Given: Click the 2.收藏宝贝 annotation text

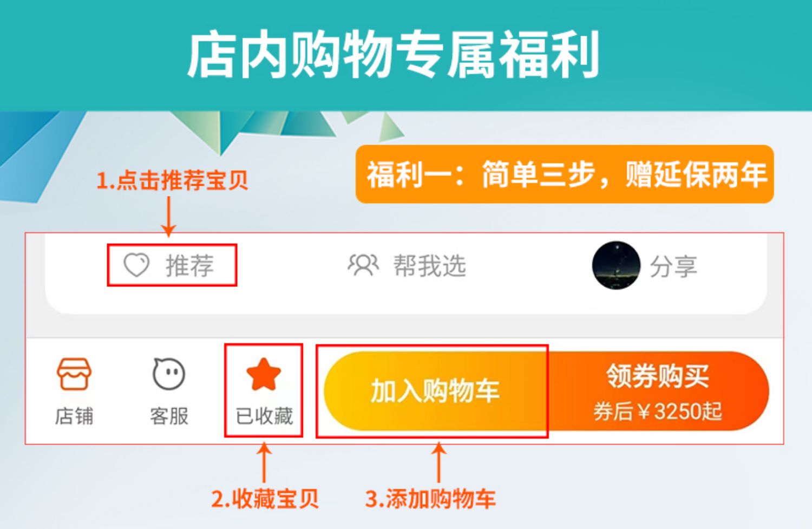Looking at the screenshot, I should click(x=265, y=499).
